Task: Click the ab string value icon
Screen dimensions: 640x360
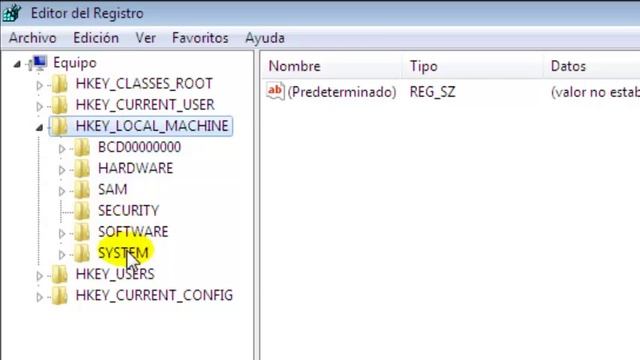Action: (275, 91)
